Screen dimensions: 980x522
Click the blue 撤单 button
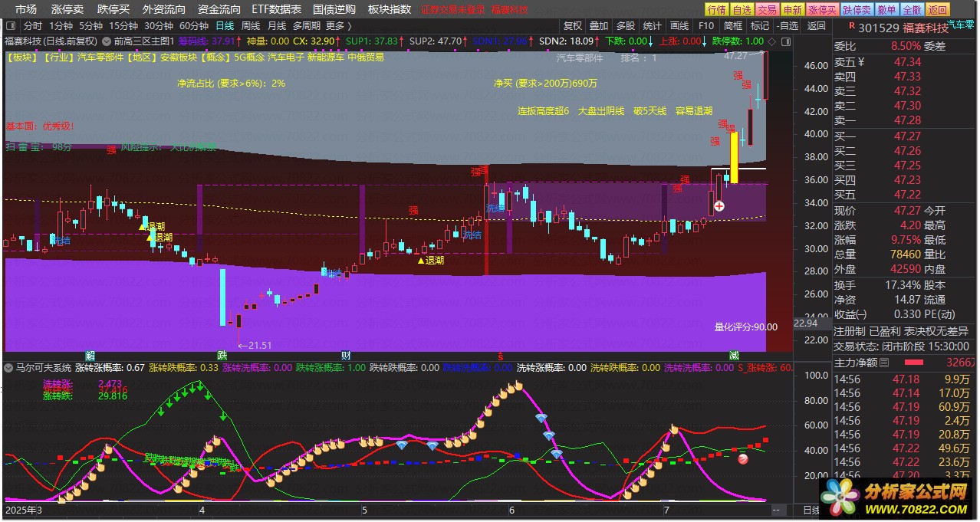(886, 10)
